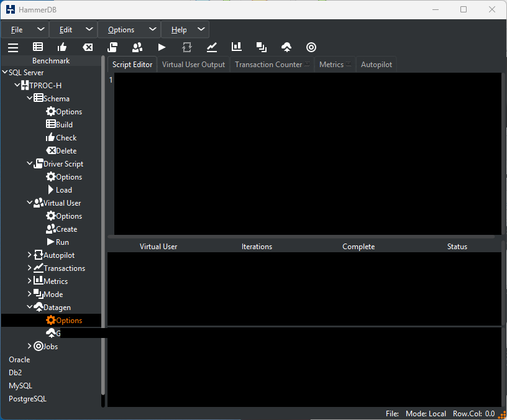Switch to the Virtual User Output tab
Screen dimensions: 507x420
tap(193, 65)
